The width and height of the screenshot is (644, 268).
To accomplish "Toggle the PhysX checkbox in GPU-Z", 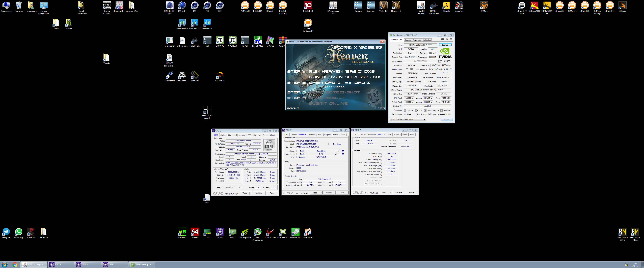I will [429, 114].
